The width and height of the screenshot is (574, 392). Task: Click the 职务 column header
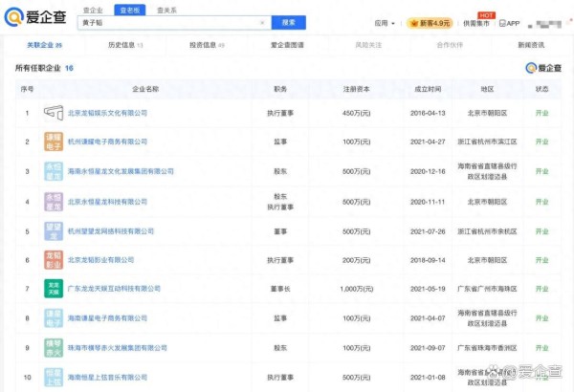[x=280, y=89]
